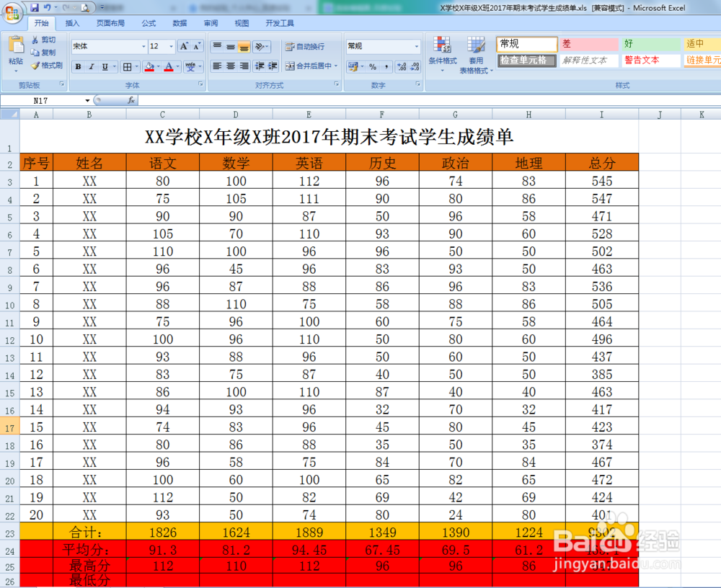Viewport: 721px width, 588px height.
Task: Apply borders with the border icon
Action: tap(128, 67)
